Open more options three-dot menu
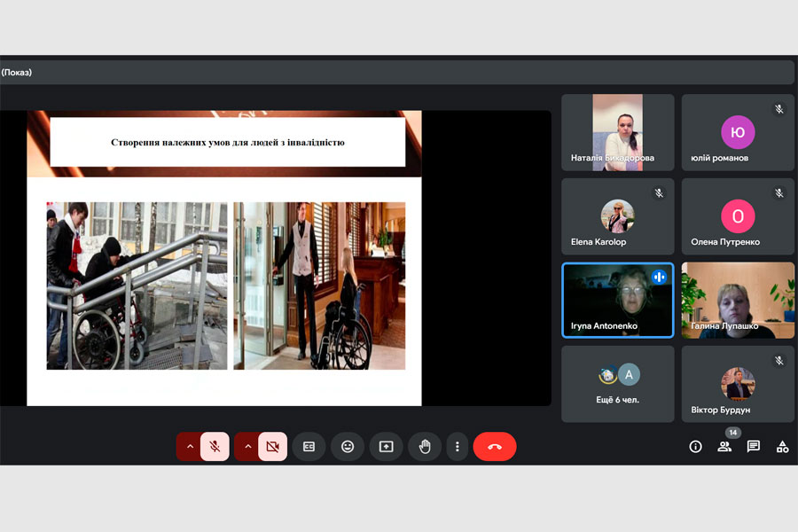This screenshot has width=798, height=532. pos(457,447)
